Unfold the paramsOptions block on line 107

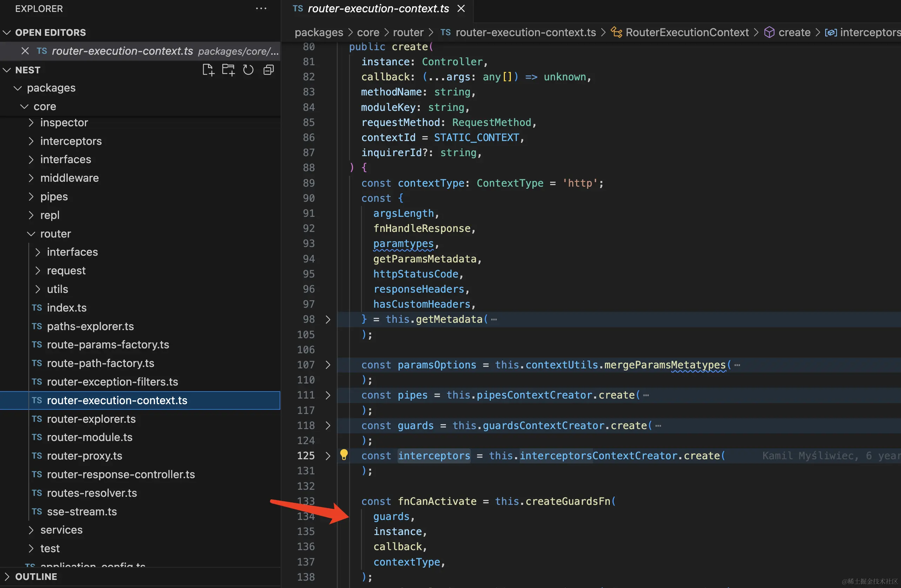(328, 365)
